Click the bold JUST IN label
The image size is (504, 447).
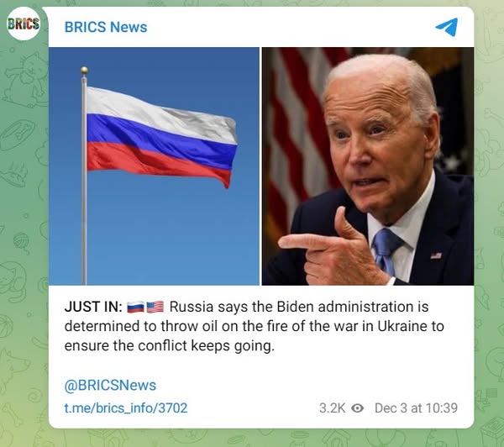[93, 307]
